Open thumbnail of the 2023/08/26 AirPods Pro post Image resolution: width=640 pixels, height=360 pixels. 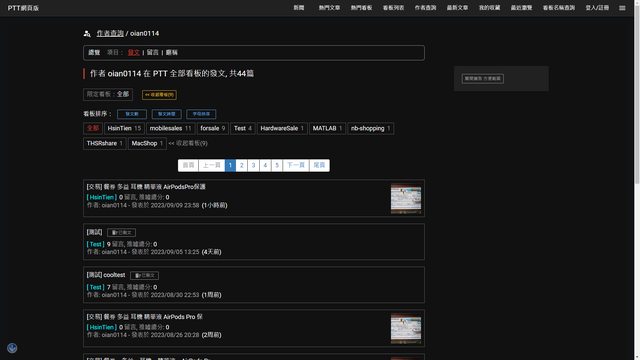click(x=406, y=329)
